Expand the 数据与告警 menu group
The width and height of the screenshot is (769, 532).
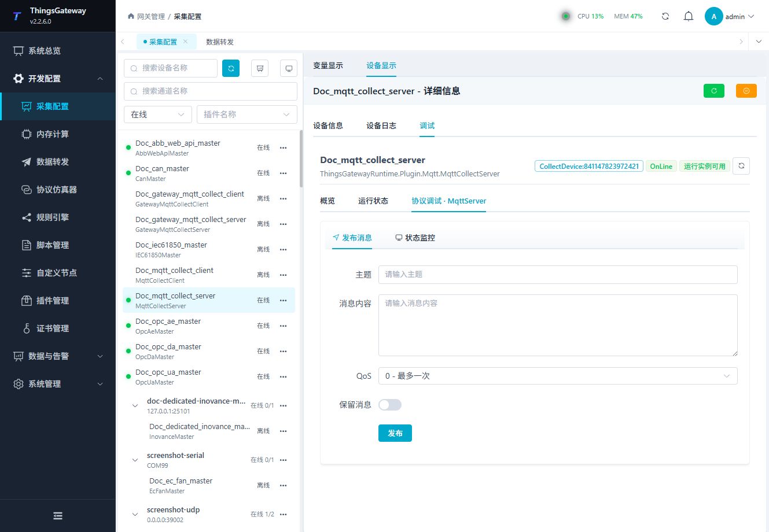58,356
